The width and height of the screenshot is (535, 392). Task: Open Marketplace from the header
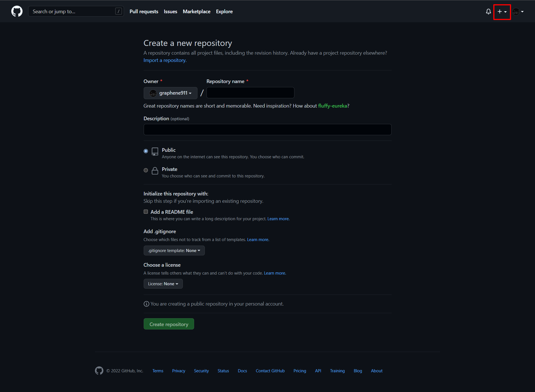[x=197, y=12]
